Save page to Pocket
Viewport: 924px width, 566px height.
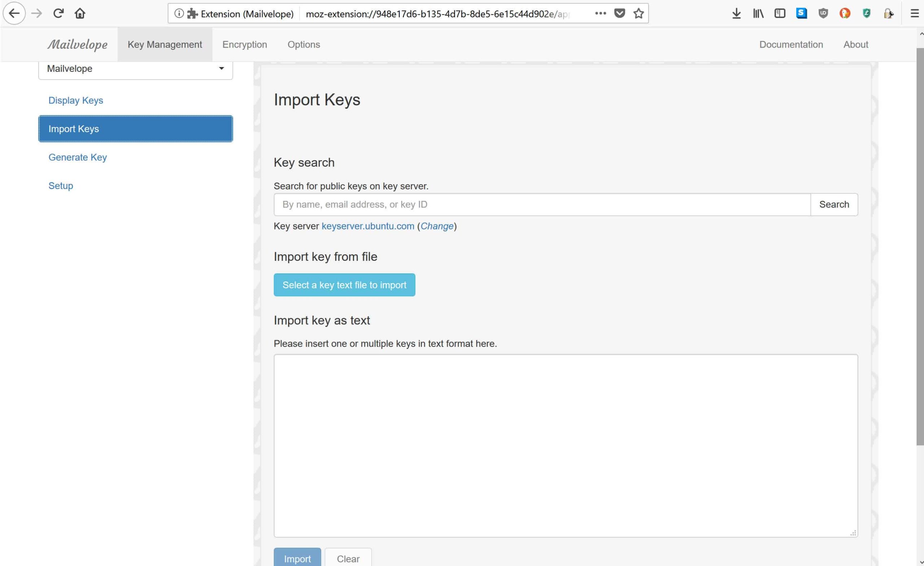point(619,13)
